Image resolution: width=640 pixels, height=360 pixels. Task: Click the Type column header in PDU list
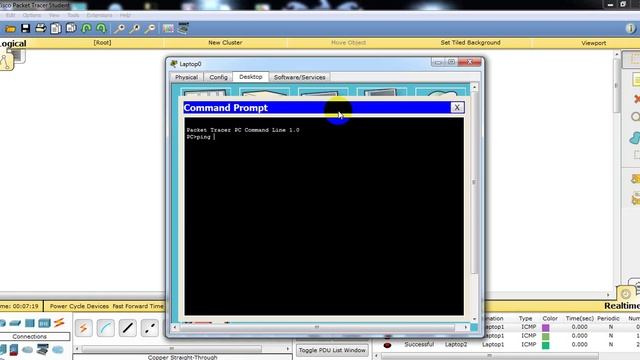pyautogui.click(x=525, y=318)
